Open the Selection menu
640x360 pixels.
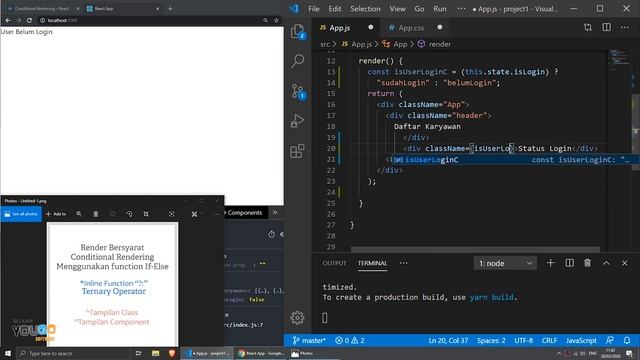coord(365,9)
